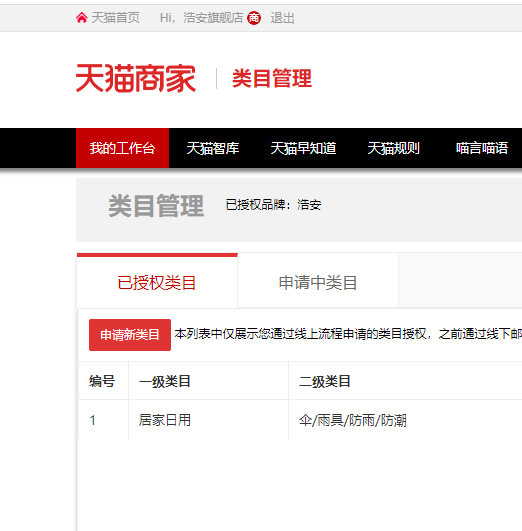This screenshot has height=531, width=522.
Task: Open 天猫智库 navigation item
Action: point(213,148)
